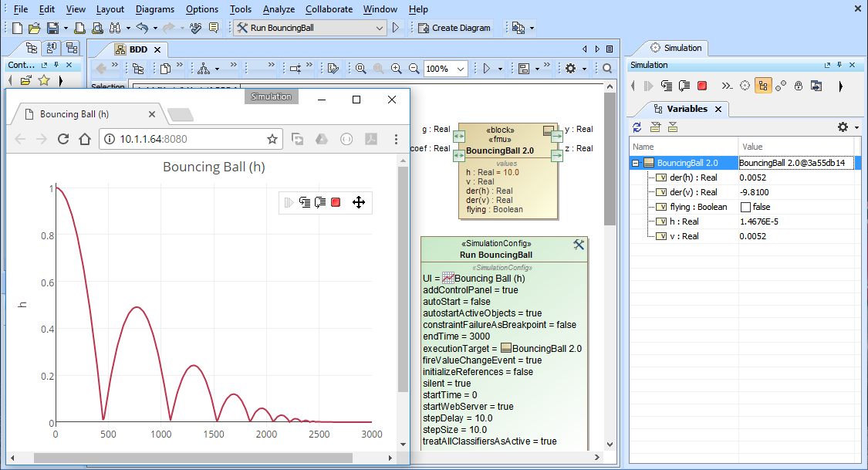Close the Variables tab

click(x=718, y=109)
